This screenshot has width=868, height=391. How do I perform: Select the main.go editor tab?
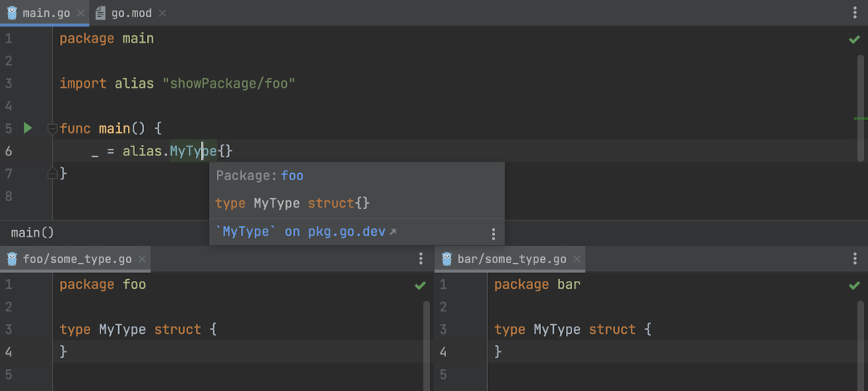point(40,13)
